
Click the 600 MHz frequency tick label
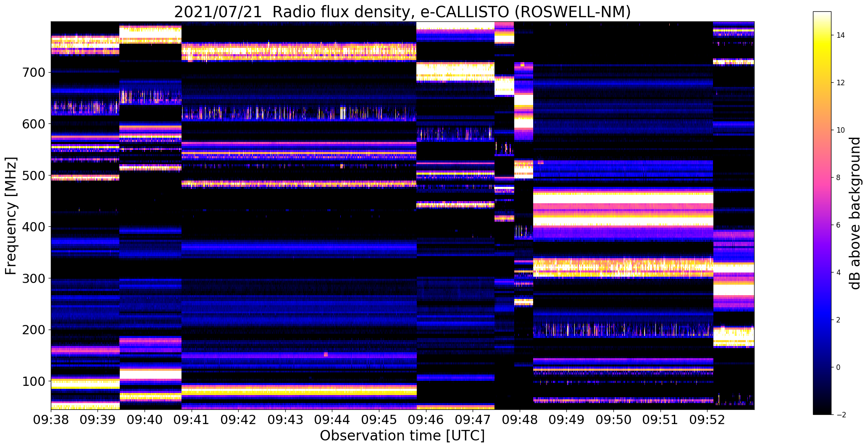click(33, 124)
